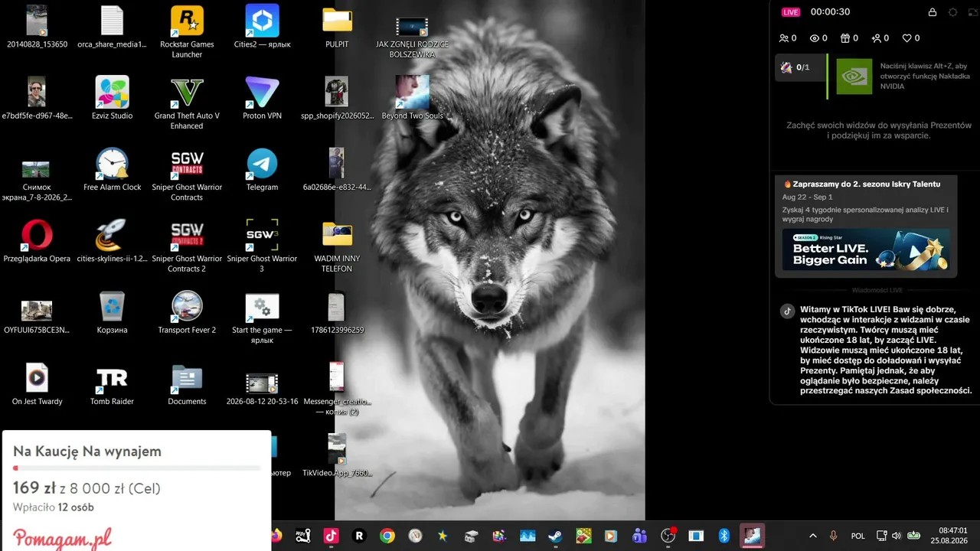The width and height of the screenshot is (980, 551).
Task: Open the Tomb Raider desktop shortcut
Action: [x=112, y=383]
